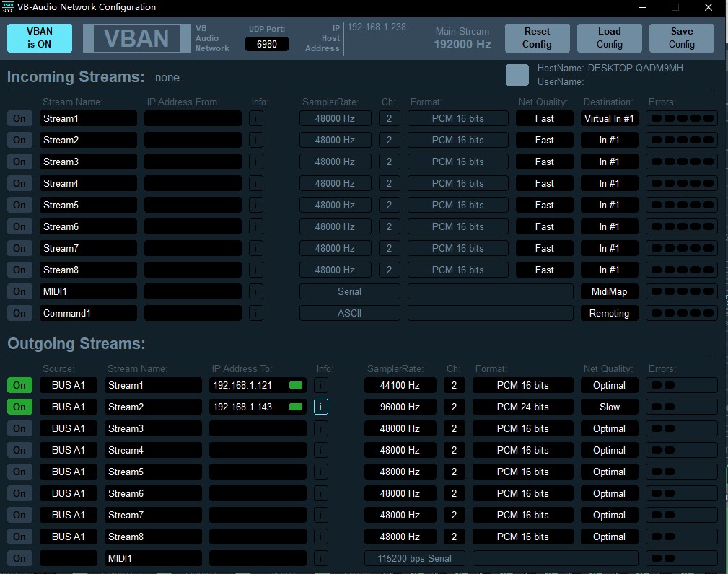Turn off the VBAN is ON switch
The width and height of the screenshot is (728, 574).
pos(40,38)
